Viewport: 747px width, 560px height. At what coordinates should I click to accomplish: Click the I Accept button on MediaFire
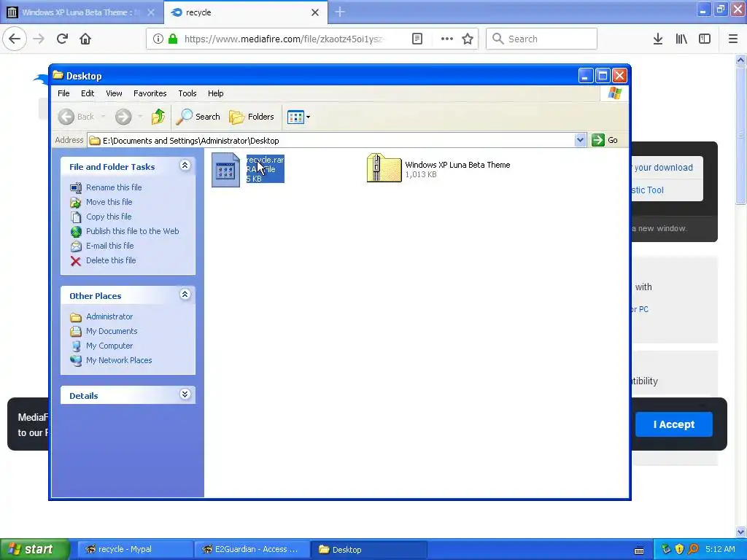673,424
